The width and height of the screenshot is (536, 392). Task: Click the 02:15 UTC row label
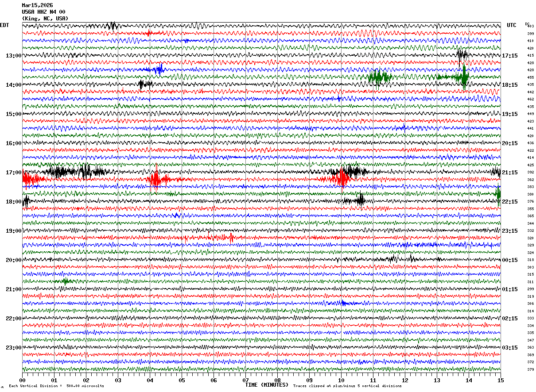tap(509, 319)
